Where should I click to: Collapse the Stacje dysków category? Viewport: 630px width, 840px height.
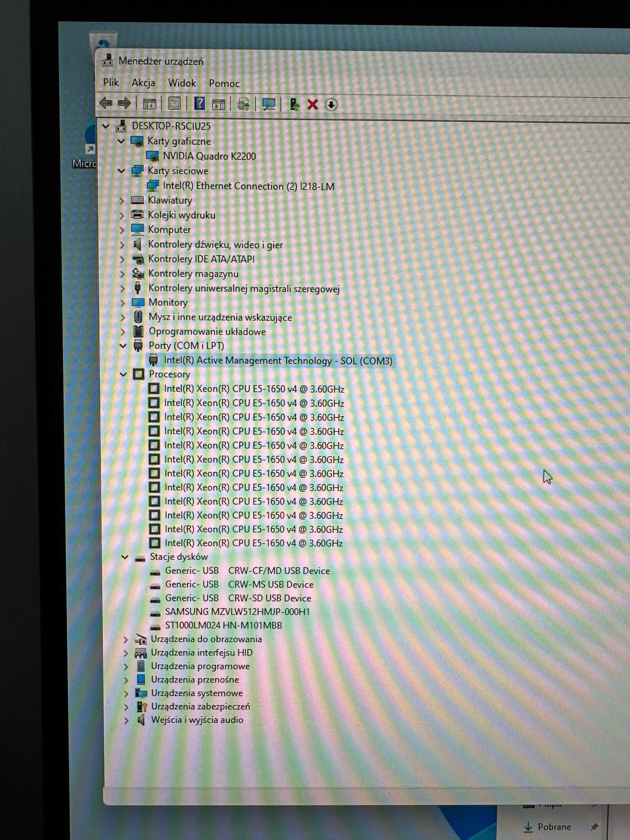[x=125, y=557]
